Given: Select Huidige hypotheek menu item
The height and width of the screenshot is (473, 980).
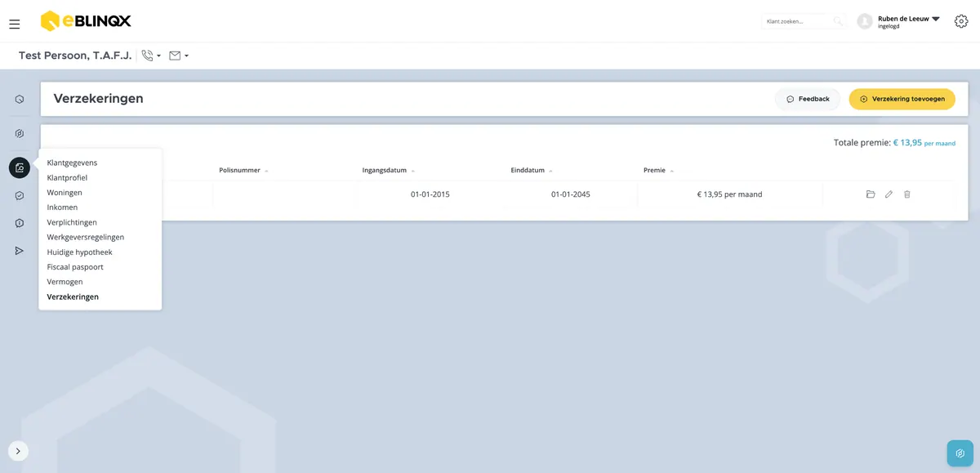Looking at the screenshot, I should [x=79, y=252].
